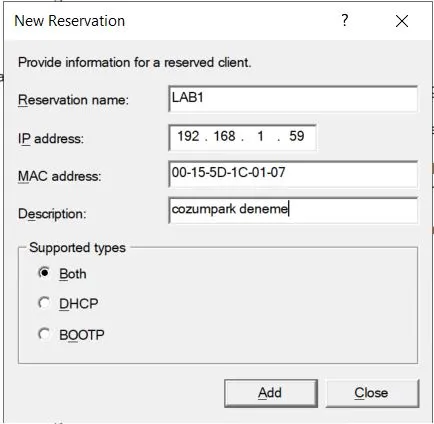Focus the first IP address octet 192
The image size is (434, 424).
pyautogui.click(x=188, y=136)
